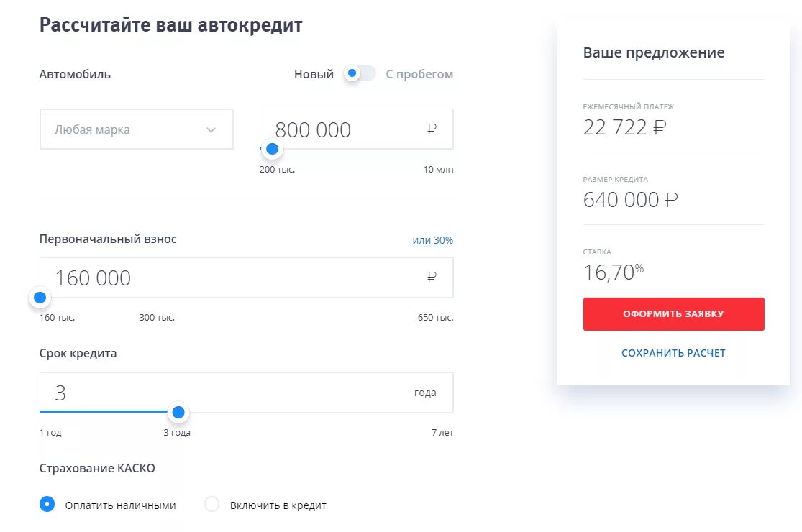Click the "Новый" label
Screen dimensions: 802x532
(x=314, y=74)
